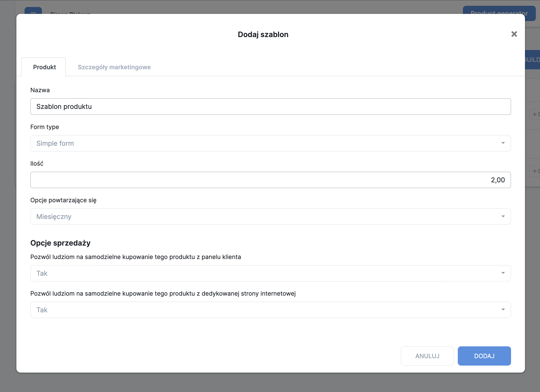The image size is (540, 392).
Task: Focus the Ilość quantity field
Action: 270,180
